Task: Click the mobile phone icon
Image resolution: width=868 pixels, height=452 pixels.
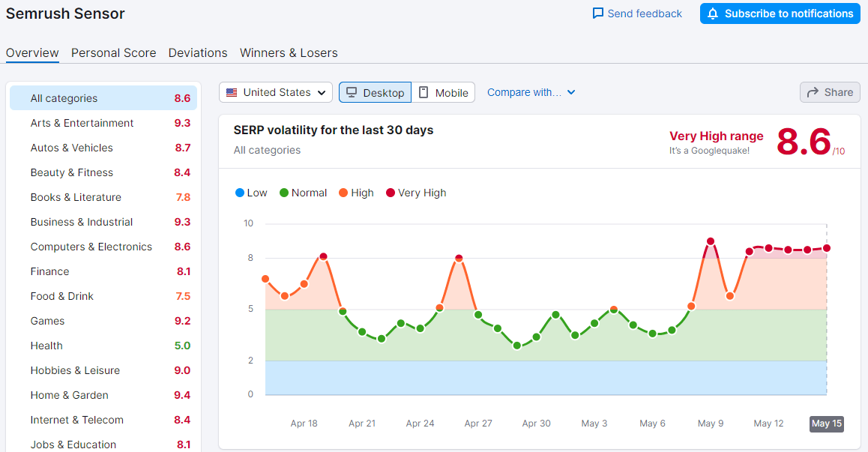Action: [x=424, y=92]
